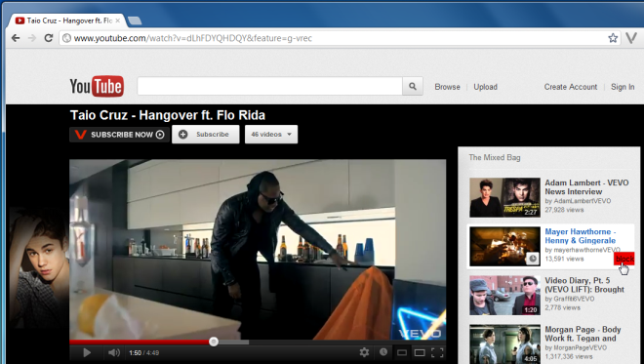The width and height of the screenshot is (644, 364).
Task: Reload the page with the refresh icon
Action: (49, 38)
